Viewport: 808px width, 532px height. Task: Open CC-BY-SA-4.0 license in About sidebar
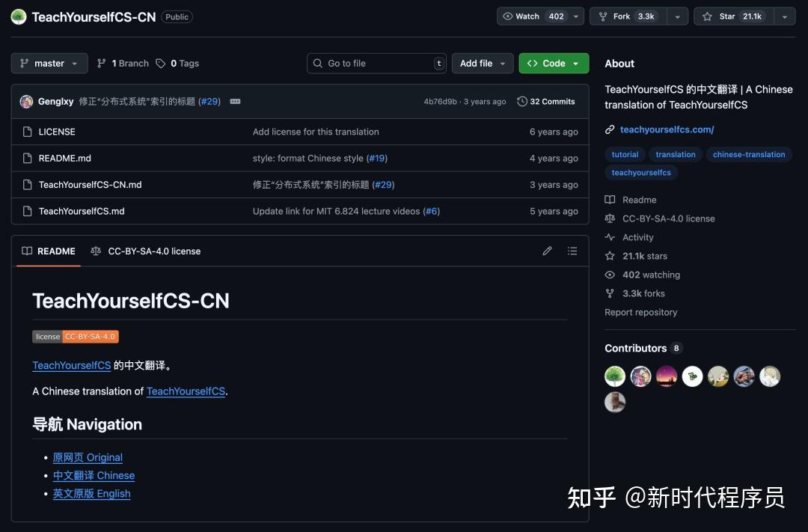pyautogui.click(x=660, y=218)
